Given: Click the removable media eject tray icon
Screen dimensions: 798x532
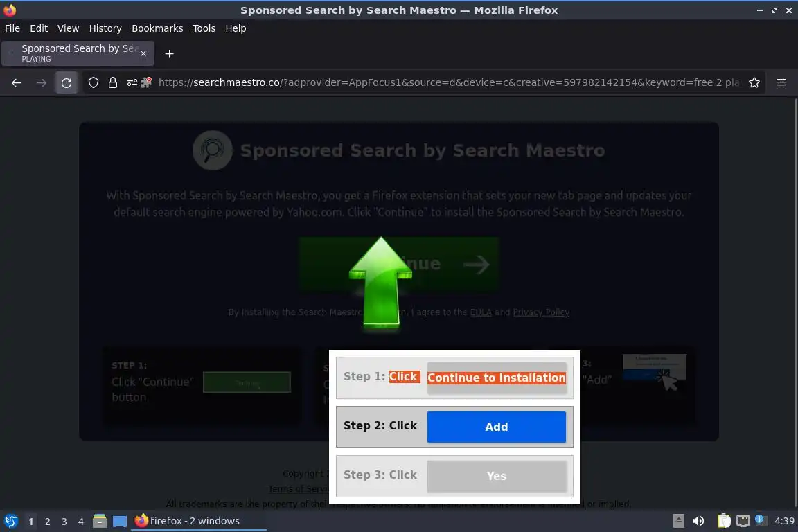Looking at the screenshot, I should pyautogui.click(x=678, y=521).
